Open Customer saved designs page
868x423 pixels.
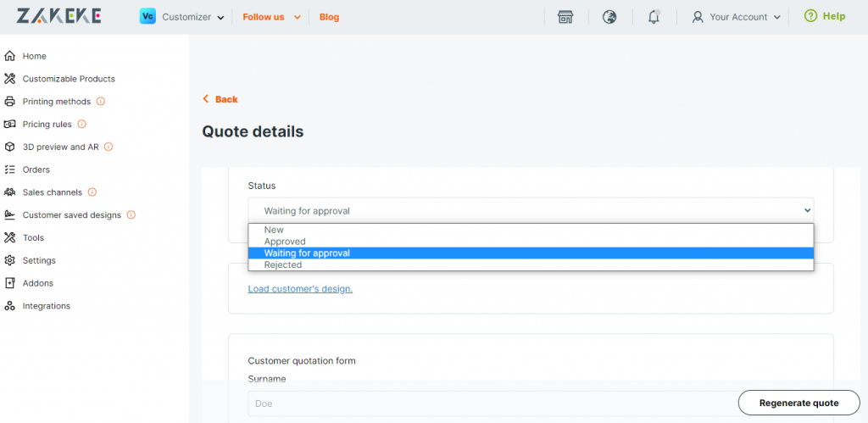tap(71, 214)
